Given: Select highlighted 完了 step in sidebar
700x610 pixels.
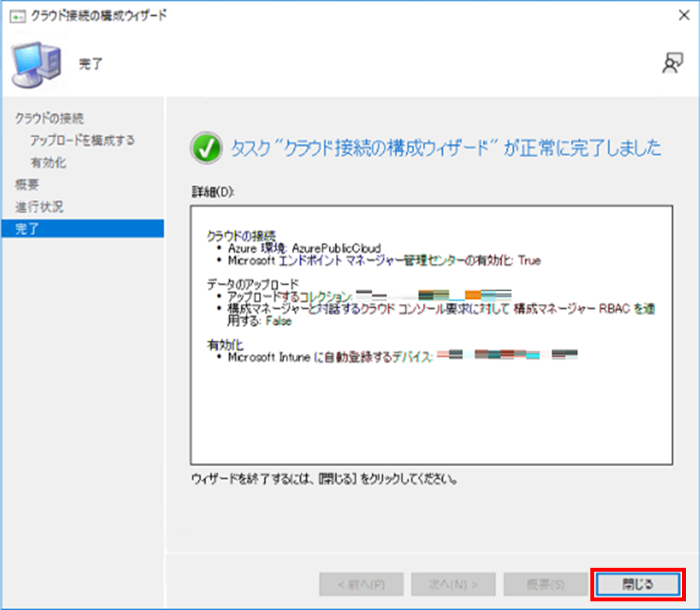Looking at the screenshot, I should coord(82,229).
